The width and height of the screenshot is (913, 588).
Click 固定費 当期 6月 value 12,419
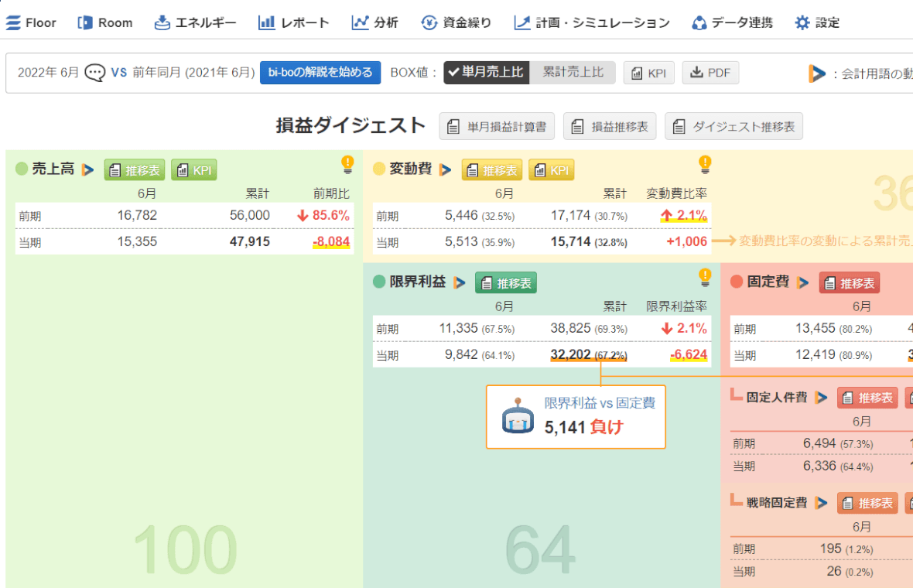816,354
